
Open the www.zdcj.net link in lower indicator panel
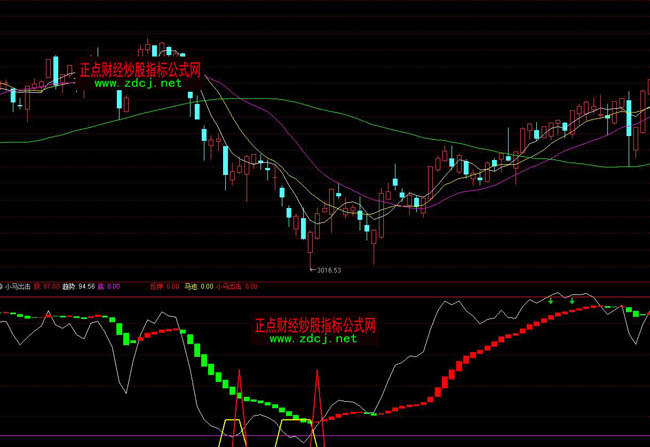pyautogui.click(x=313, y=339)
